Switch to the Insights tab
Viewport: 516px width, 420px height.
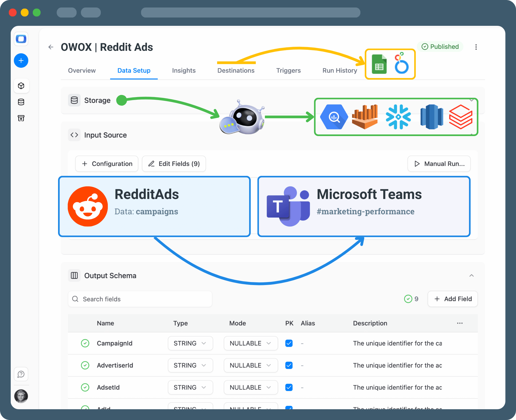(184, 70)
